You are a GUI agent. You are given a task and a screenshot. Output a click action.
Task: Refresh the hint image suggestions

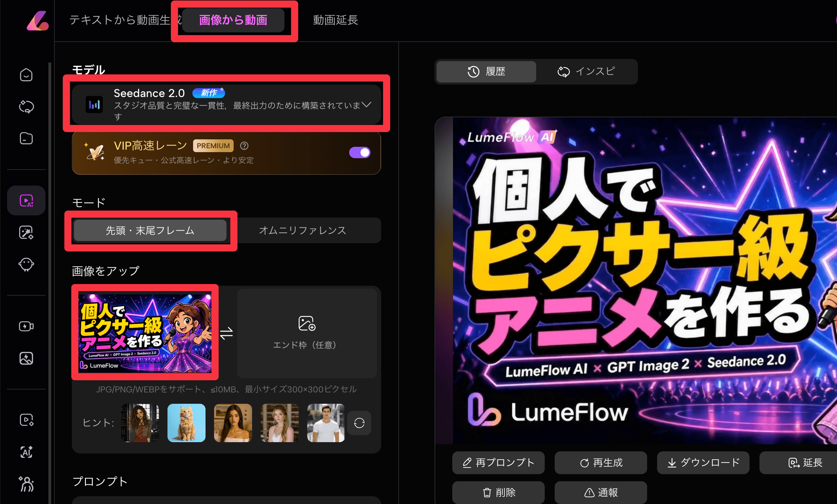pyautogui.click(x=359, y=423)
